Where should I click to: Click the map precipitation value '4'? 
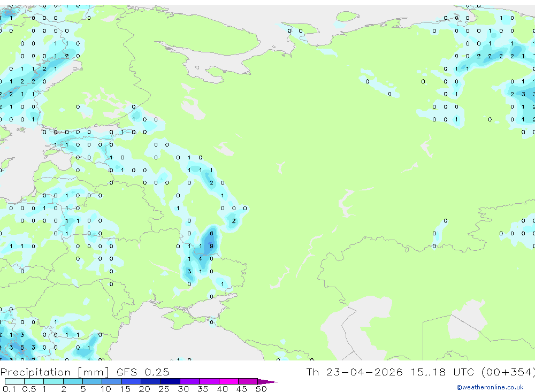(201, 259)
